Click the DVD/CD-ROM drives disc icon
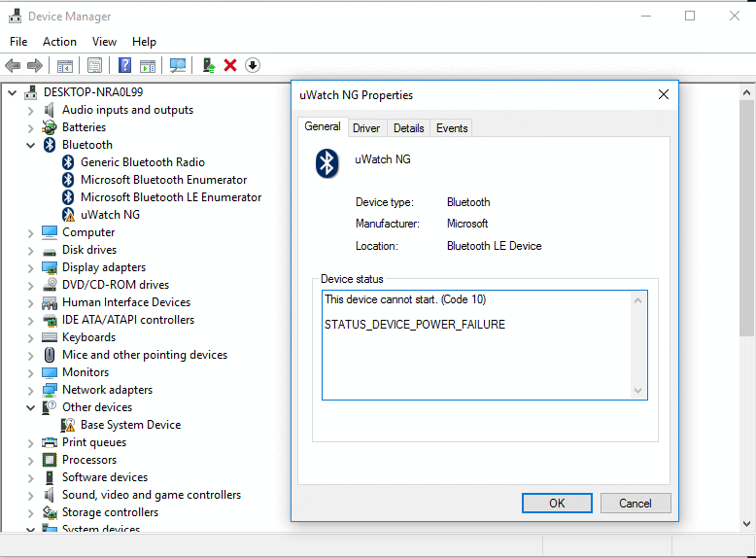This screenshot has width=756, height=558. [x=50, y=285]
